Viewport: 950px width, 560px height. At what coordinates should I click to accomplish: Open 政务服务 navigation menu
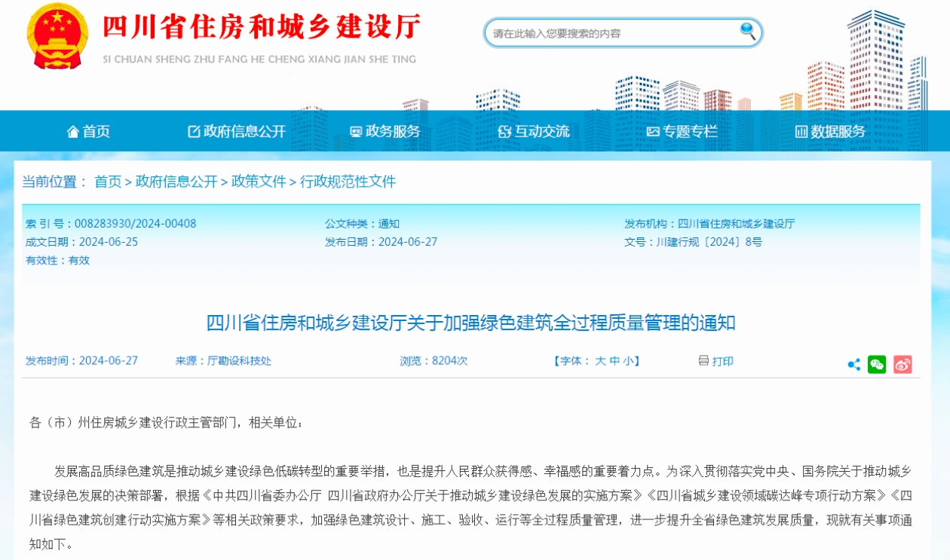click(x=385, y=132)
